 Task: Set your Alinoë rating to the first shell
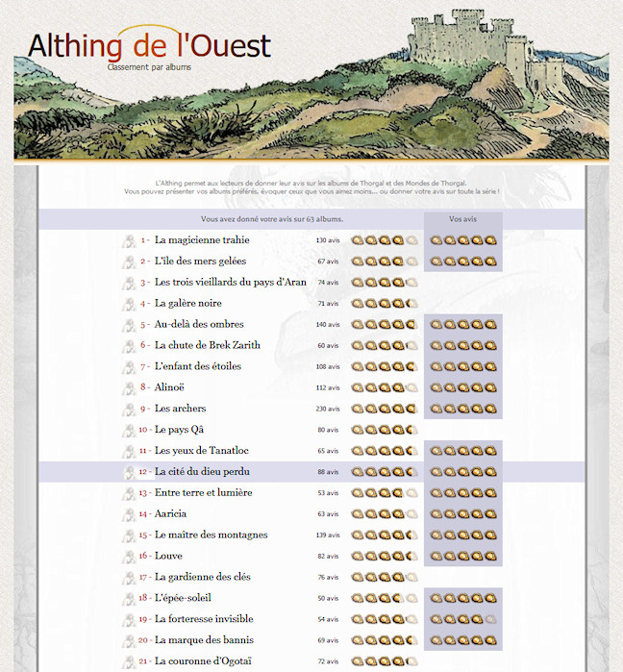(x=436, y=388)
